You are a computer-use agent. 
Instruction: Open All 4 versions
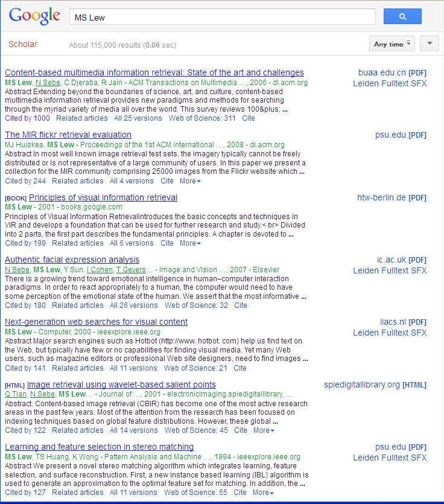pos(132,181)
